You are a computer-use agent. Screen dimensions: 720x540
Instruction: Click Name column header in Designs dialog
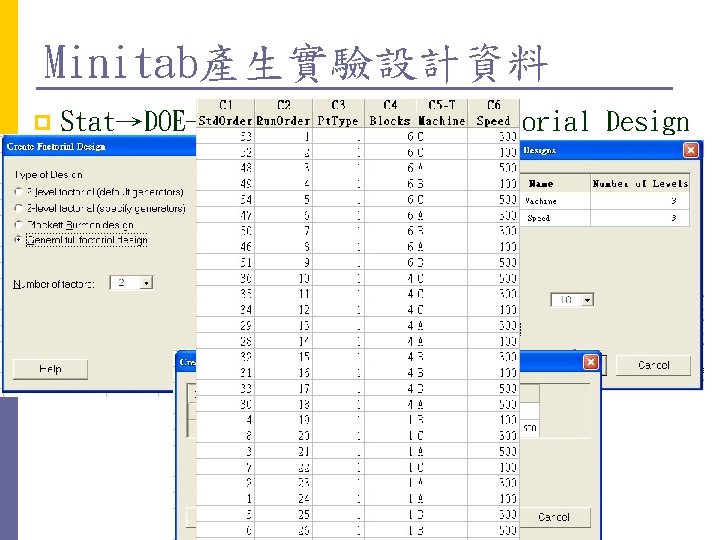click(557, 183)
